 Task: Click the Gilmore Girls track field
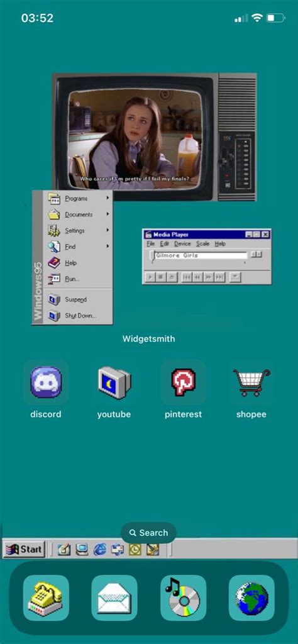[x=201, y=255]
